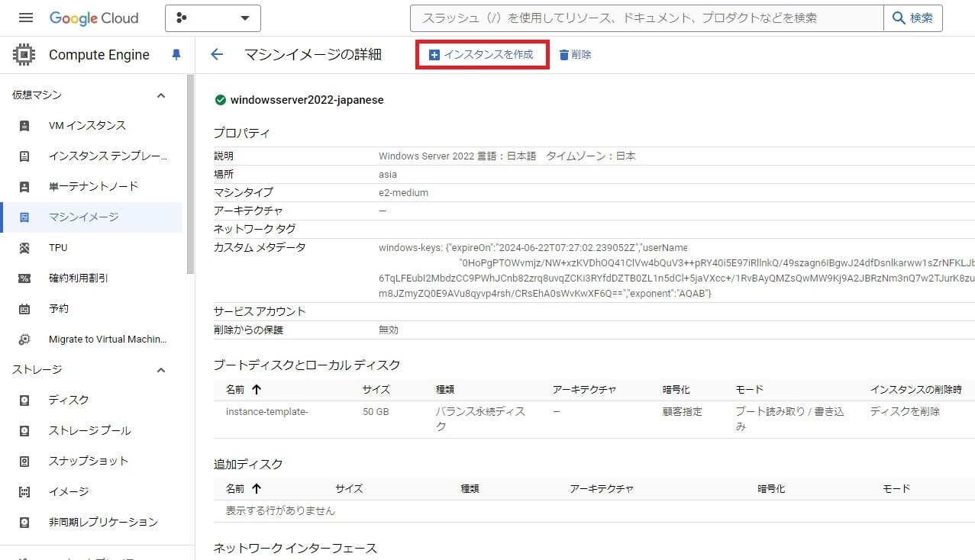Click the マシンイメージ sidebar icon
Viewport: 975px width, 560px height.
point(24,217)
